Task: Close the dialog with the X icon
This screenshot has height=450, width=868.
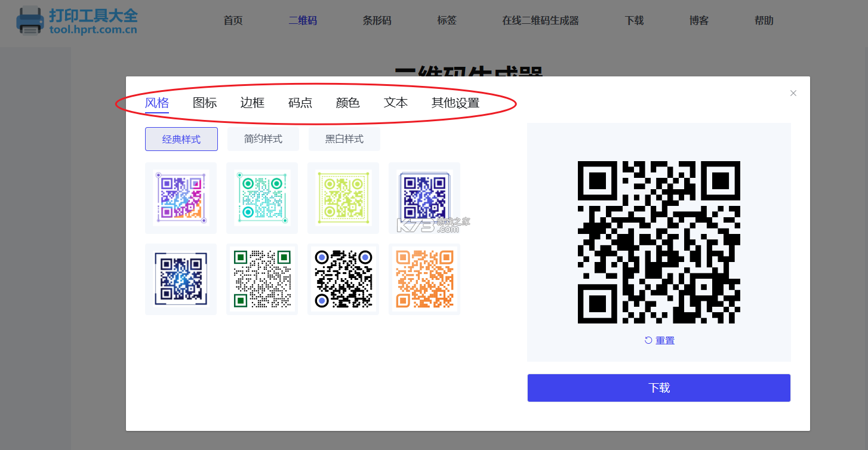Action: click(793, 93)
